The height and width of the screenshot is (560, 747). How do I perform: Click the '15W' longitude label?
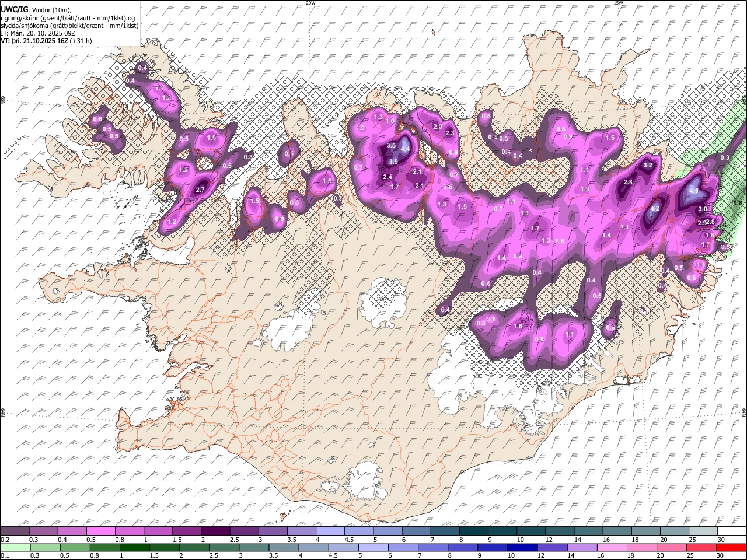[618, 3]
